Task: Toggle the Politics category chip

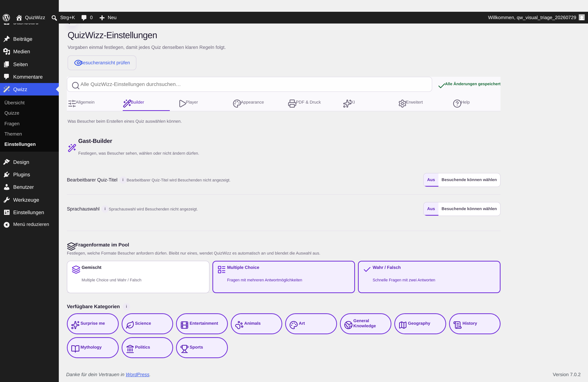Action: (x=147, y=348)
